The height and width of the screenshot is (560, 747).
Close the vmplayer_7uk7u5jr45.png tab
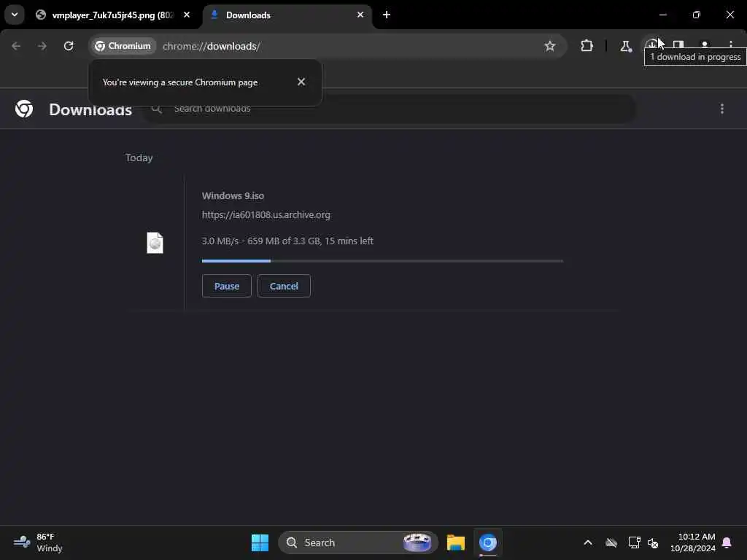pos(187,15)
